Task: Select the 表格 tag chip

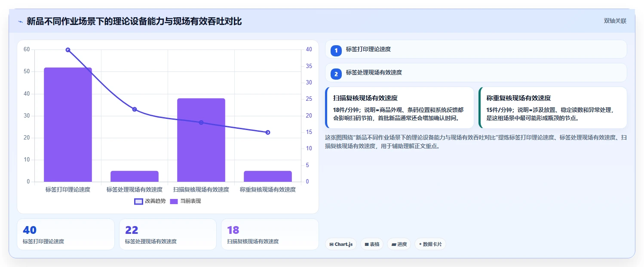Action: tap(372, 244)
